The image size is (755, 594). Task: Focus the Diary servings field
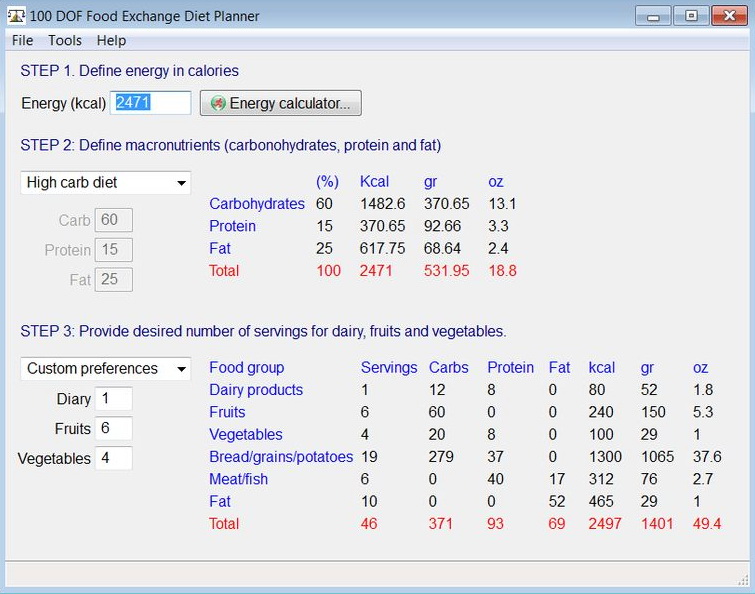pyautogui.click(x=113, y=399)
